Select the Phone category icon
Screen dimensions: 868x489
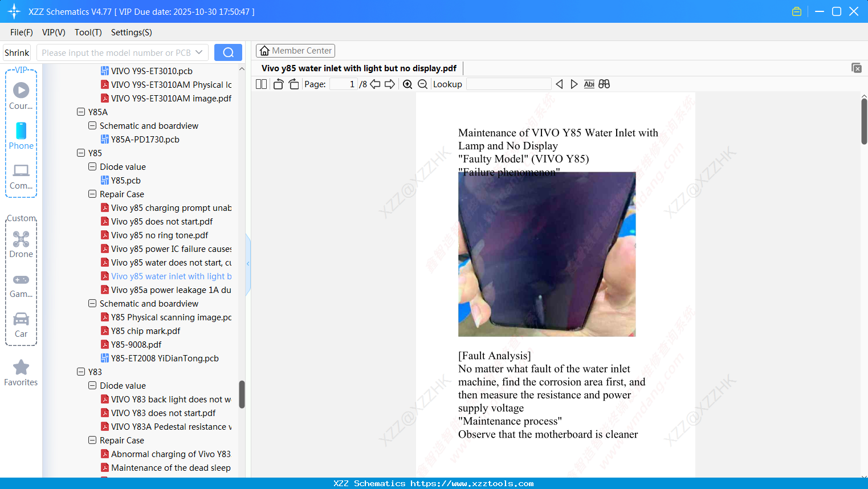click(21, 136)
